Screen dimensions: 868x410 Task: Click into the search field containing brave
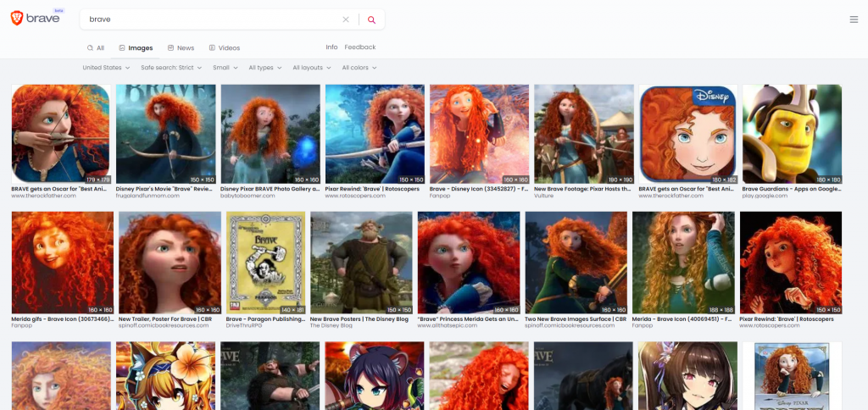(212, 19)
